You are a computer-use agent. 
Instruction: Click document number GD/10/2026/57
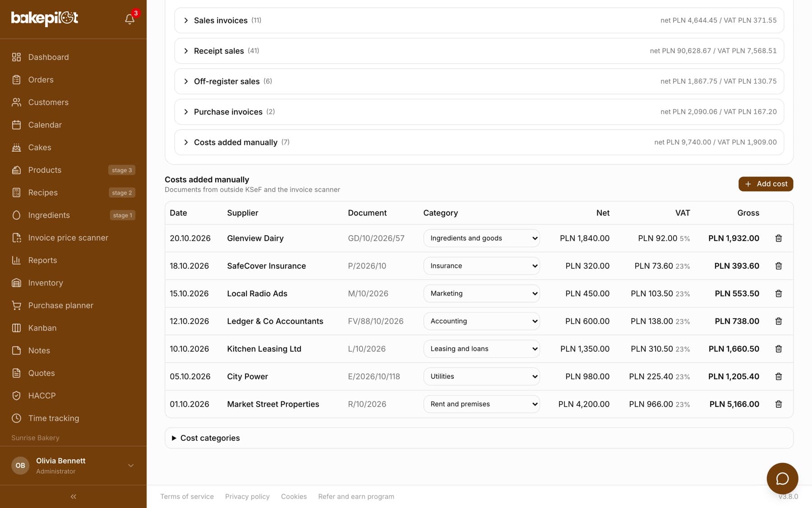(x=376, y=238)
